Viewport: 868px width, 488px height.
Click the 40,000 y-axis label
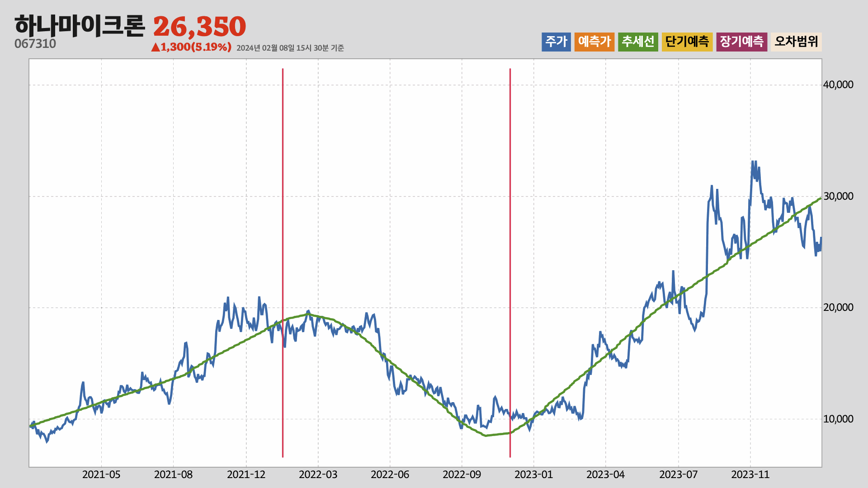tap(838, 84)
